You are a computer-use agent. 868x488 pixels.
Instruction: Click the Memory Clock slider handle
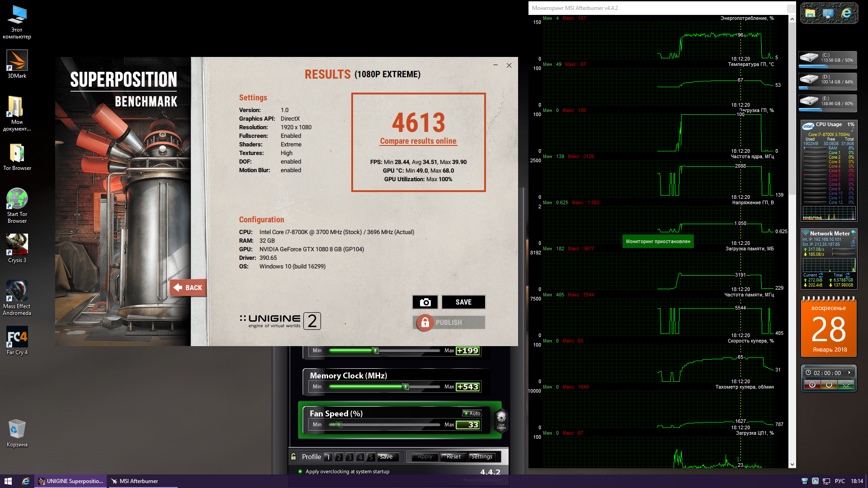(x=406, y=387)
